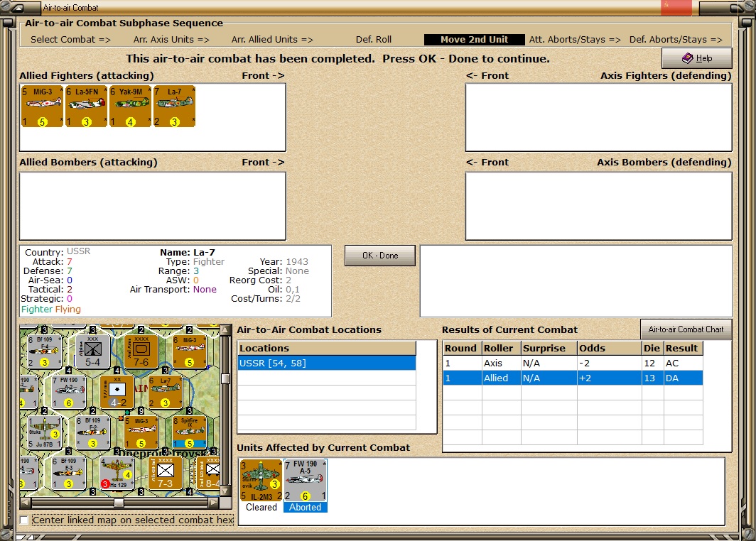This screenshot has width=756, height=541.
Task: Click the Result column header
Action: pyautogui.click(x=684, y=349)
